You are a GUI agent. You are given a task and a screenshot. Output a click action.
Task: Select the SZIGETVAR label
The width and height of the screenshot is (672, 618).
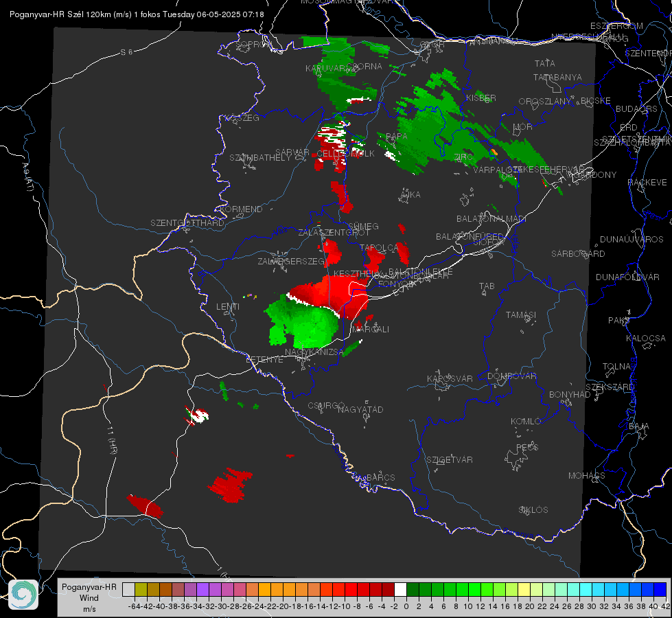coord(450,460)
